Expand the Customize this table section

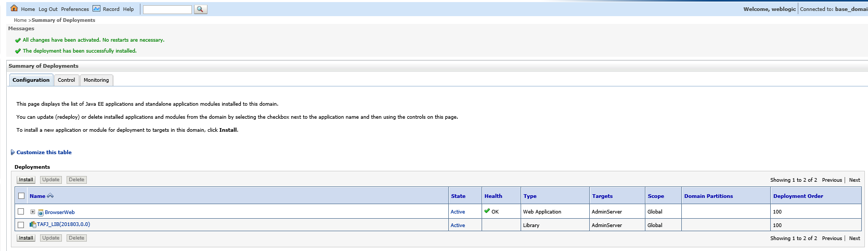[x=44, y=153]
